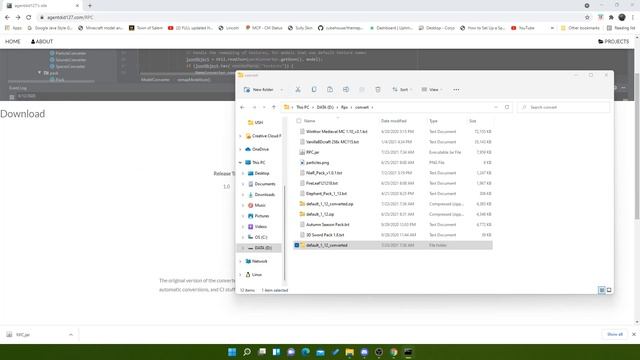Go back in File Explorer navigation
640x360 pixels.
(x=242, y=107)
